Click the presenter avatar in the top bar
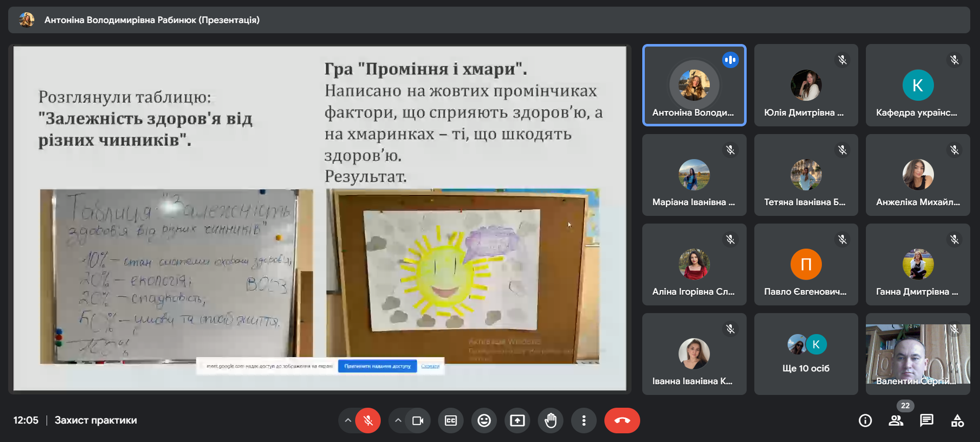 (x=27, y=20)
